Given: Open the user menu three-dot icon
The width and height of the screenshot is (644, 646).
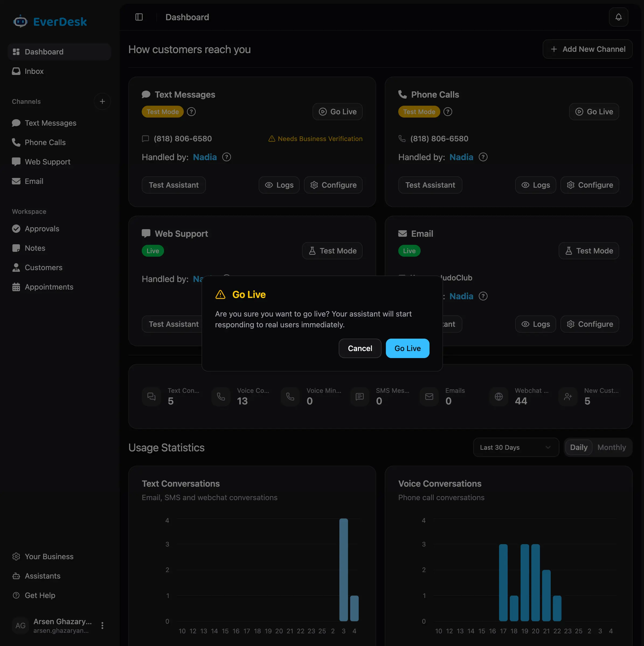Looking at the screenshot, I should click(102, 625).
